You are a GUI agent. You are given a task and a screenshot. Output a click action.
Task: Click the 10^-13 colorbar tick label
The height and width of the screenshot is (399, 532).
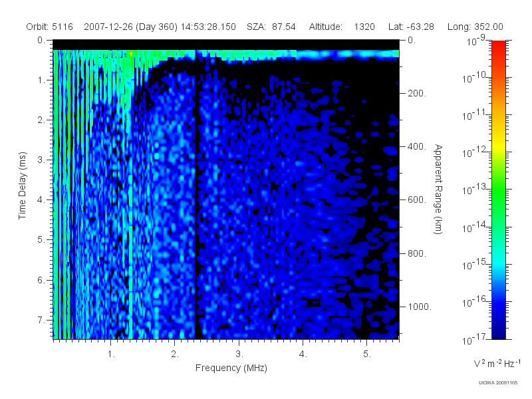(474, 190)
